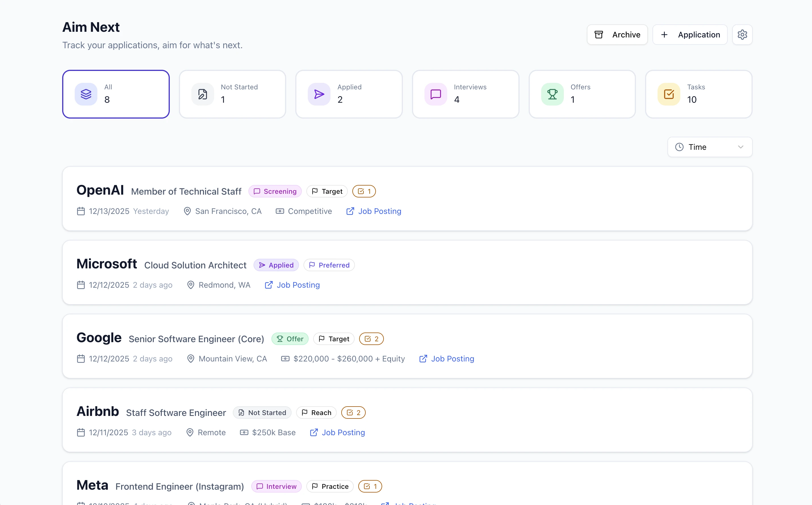Click the location pin next to Remote
The image size is (812, 505).
[190, 432]
